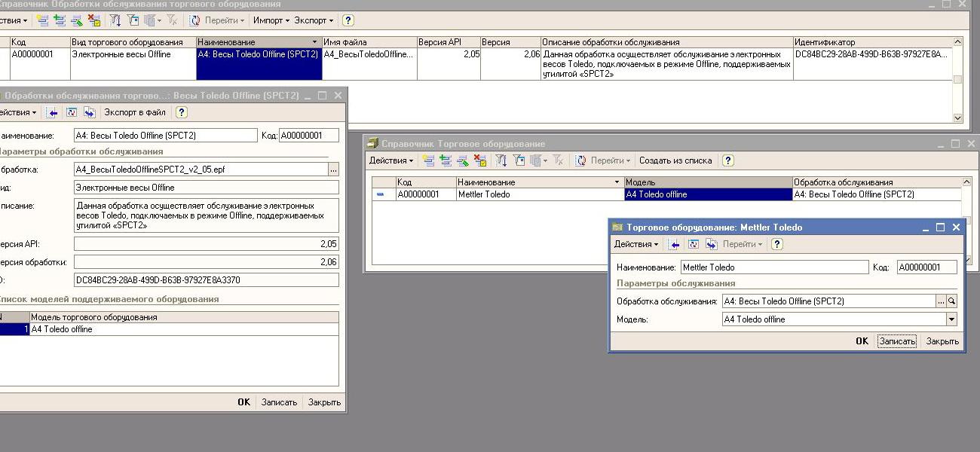This screenshot has height=452, width=980.
Task: Click the Наименование field containing Mettler Toledo
Action: coord(775,267)
